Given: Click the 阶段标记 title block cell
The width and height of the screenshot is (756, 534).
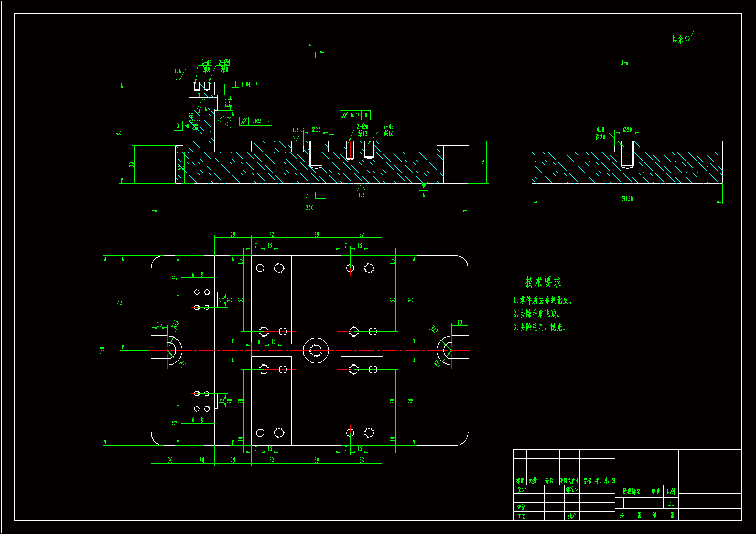Looking at the screenshot, I should point(631,492).
